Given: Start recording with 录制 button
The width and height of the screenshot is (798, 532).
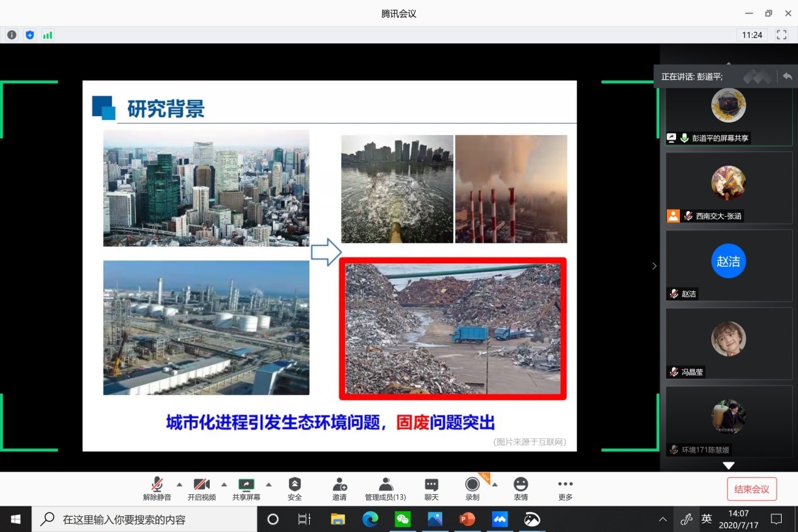Looking at the screenshot, I should pyautogui.click(x=472, y=488).
